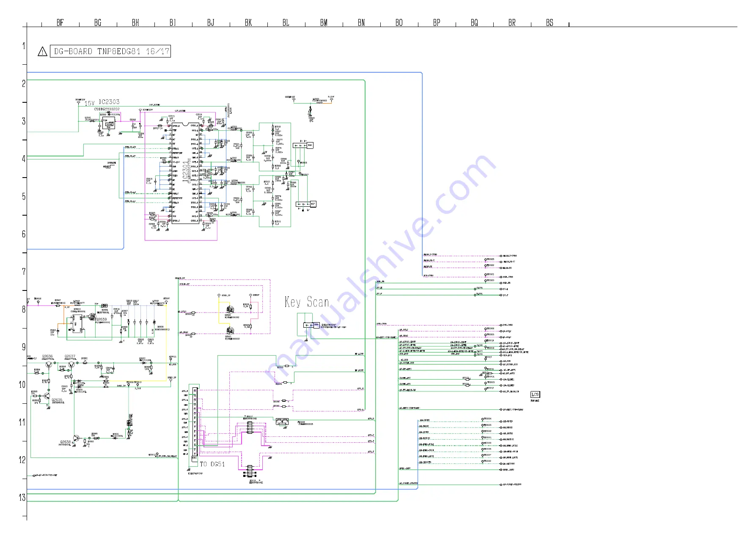This screenshot has height=534, width=756.
Task: Click column header "BM"
Action: [324, 23]
